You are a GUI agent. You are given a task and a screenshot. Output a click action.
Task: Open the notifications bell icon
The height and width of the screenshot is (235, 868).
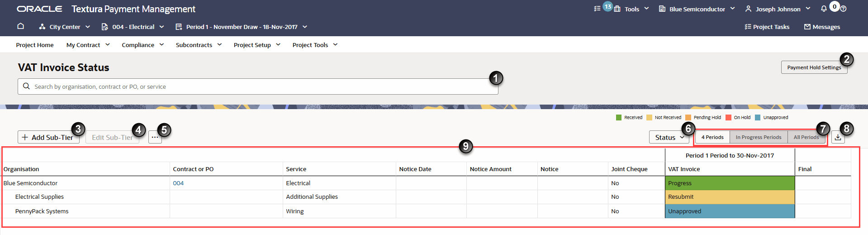[824, 9]
